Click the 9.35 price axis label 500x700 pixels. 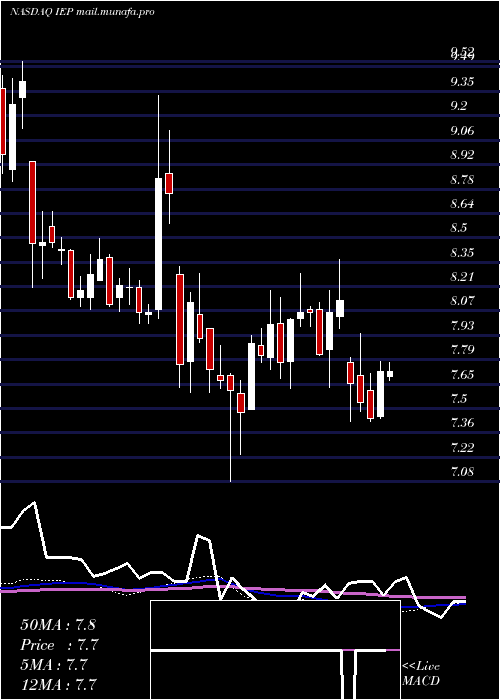[462, 82]
